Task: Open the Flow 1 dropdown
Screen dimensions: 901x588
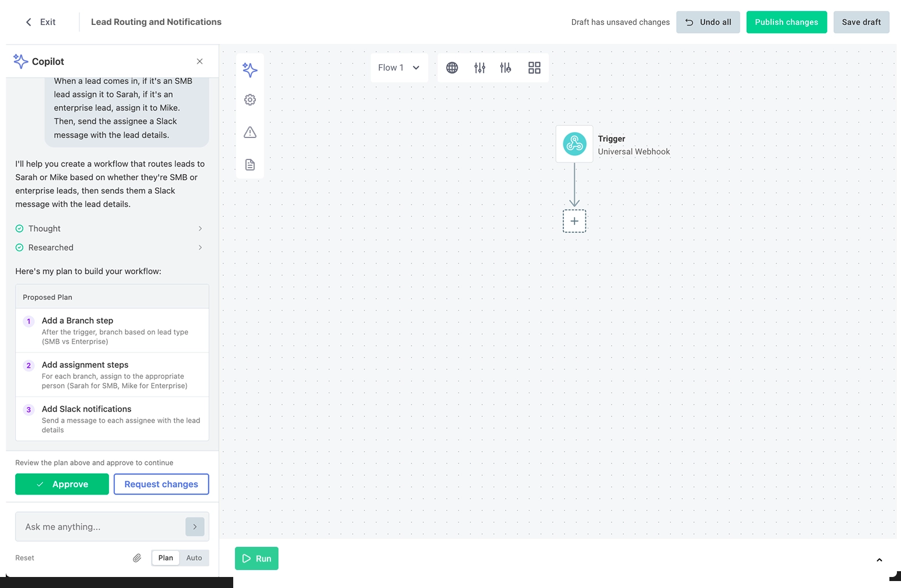Action: [399, 67]
